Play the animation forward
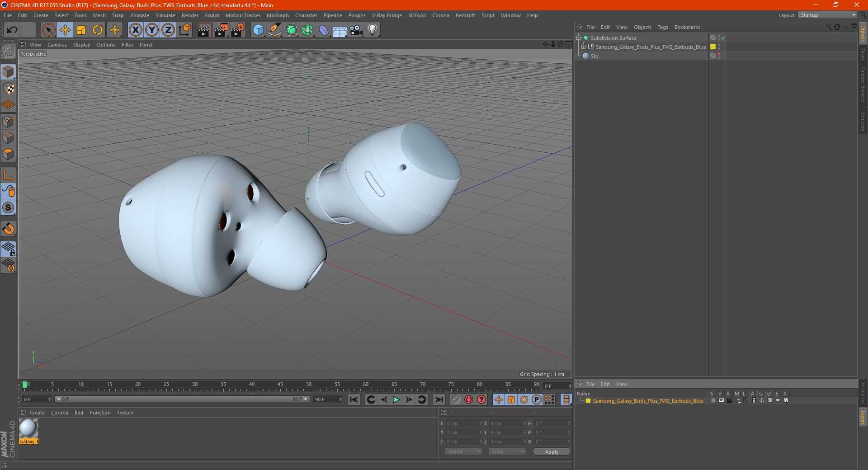868x470 pixels. (x=396, y=399)
